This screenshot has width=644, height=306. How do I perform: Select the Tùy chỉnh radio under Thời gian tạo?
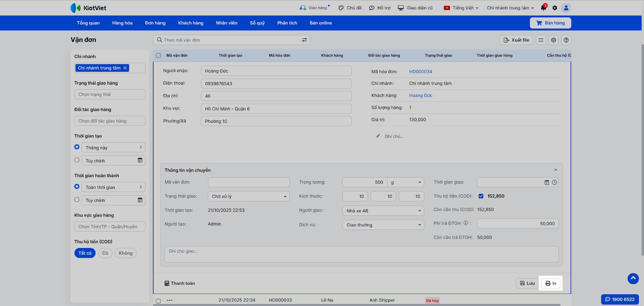coord(77,160)
